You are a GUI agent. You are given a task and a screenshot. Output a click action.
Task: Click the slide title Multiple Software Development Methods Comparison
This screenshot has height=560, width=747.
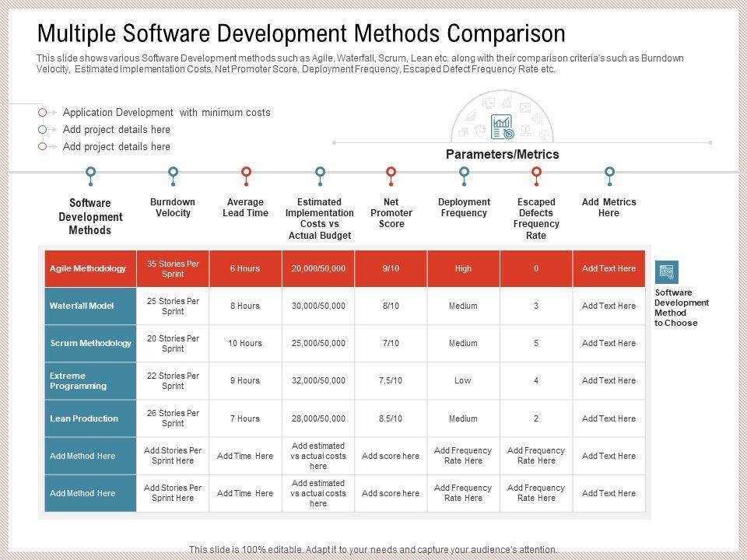(x=301, y=34)
